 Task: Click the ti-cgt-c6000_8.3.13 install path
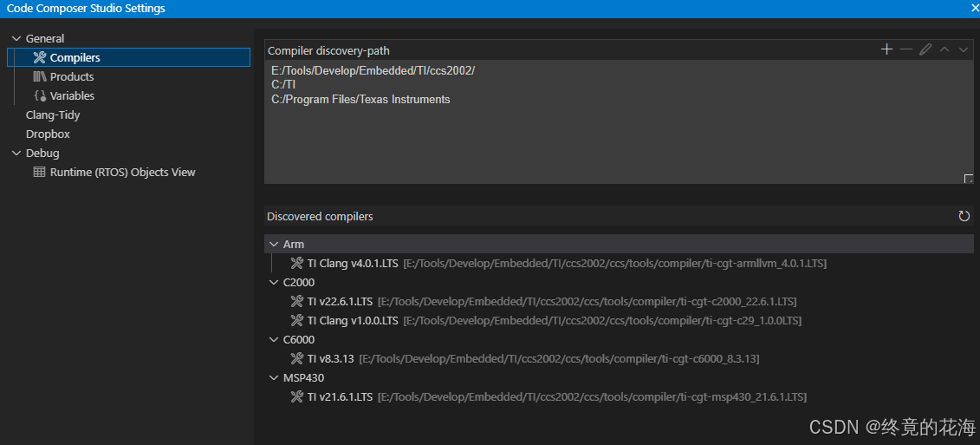coord(560,358)
